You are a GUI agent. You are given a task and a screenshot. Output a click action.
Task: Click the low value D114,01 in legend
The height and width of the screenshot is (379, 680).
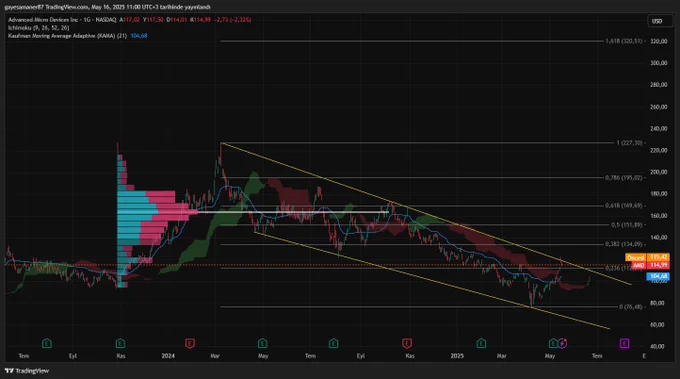click(177, 20)
